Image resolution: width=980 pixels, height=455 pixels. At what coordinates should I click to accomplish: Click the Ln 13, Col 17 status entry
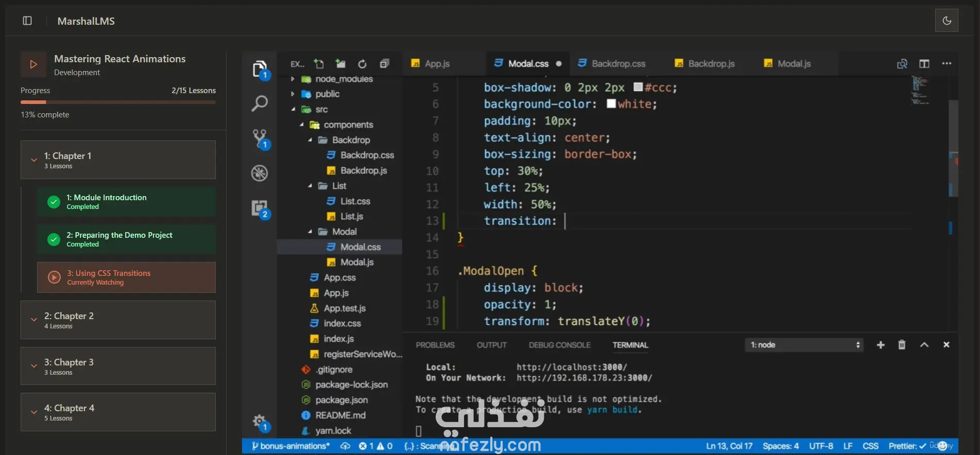click(x=729, y=446)
